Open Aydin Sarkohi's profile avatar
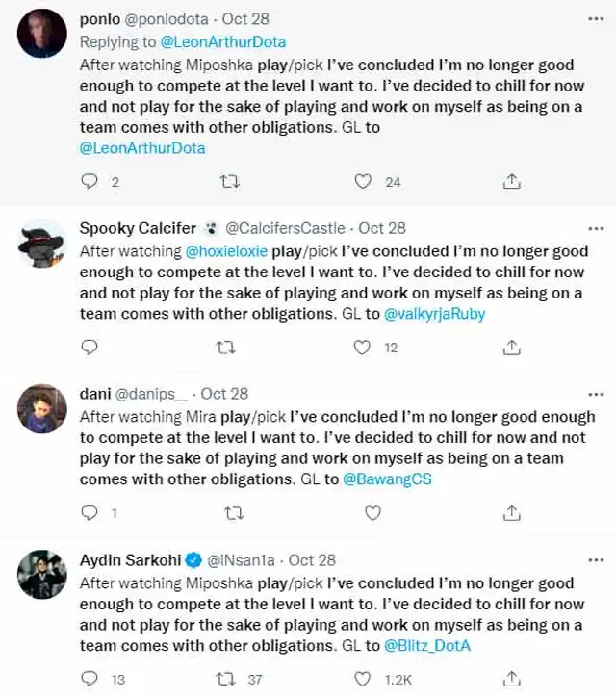616x699 pixels. pos(42,575)
